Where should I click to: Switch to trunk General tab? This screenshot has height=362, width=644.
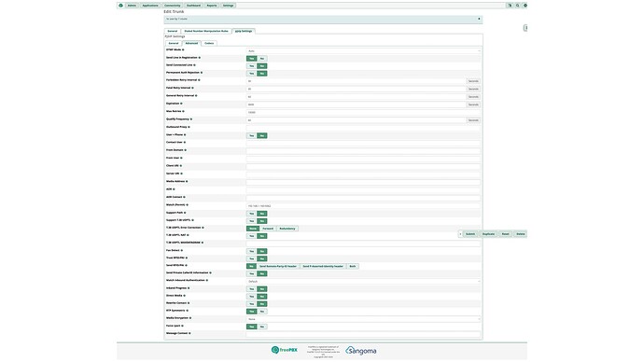coord(173,31)
